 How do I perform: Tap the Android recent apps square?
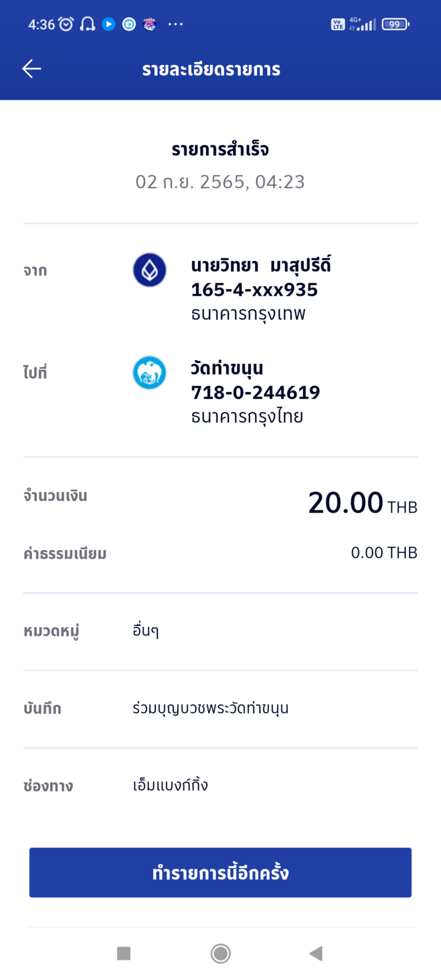124,953
